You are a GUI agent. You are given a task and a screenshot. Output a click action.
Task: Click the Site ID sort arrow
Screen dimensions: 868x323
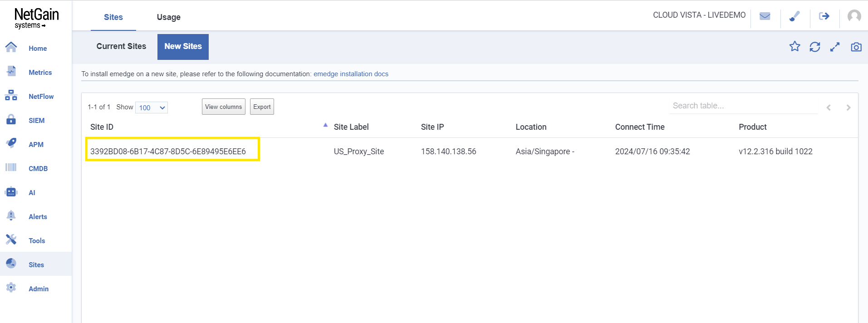325,125
